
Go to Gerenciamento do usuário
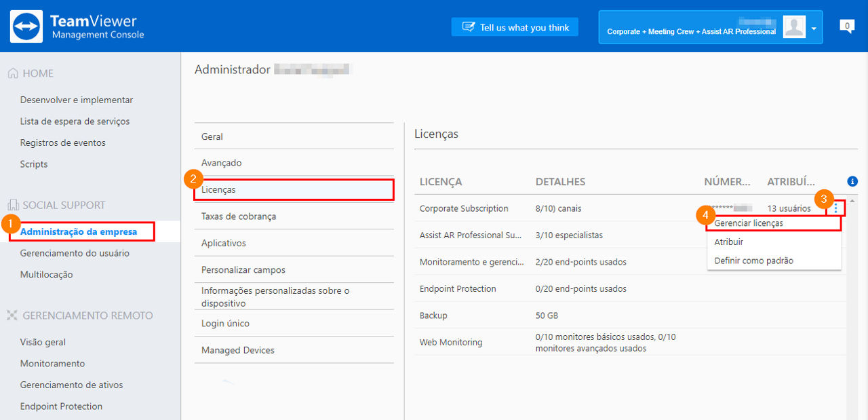(75, 253)
